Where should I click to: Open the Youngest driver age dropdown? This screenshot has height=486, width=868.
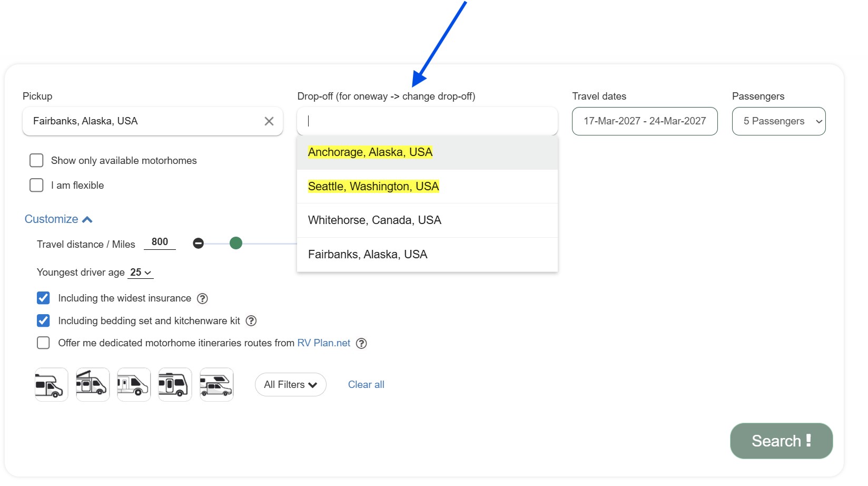pyautogui.click(x=141, y=273)
